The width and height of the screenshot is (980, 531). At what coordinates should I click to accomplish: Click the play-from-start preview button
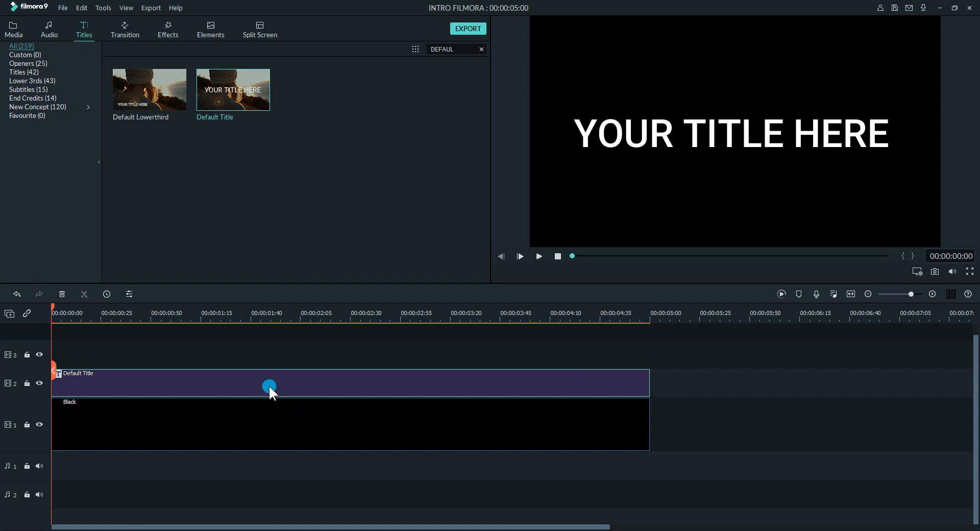pyautogui.click(x=520, y=256)
